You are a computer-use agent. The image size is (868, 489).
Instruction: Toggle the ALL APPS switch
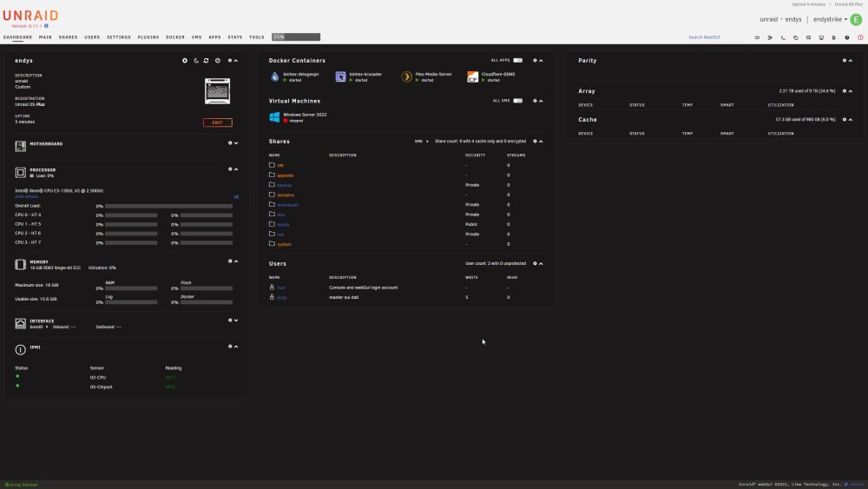517,60
